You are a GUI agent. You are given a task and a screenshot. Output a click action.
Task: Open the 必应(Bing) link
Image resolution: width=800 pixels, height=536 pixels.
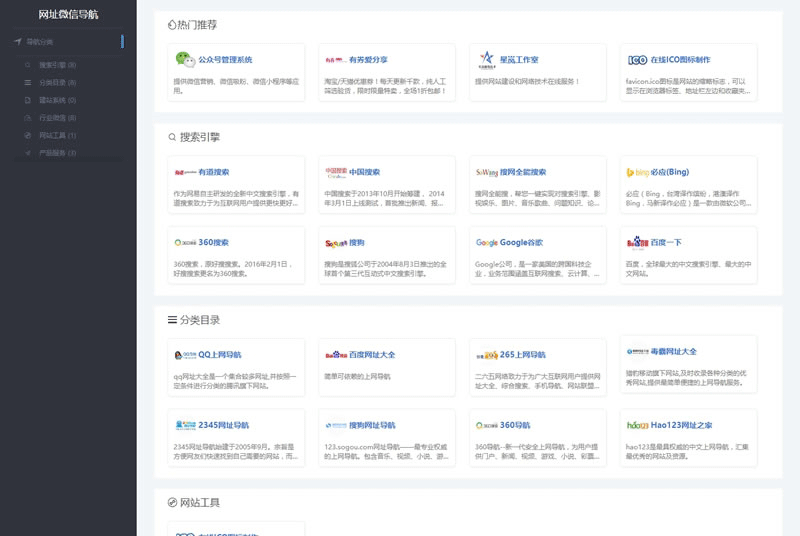(x=670, y=172)
